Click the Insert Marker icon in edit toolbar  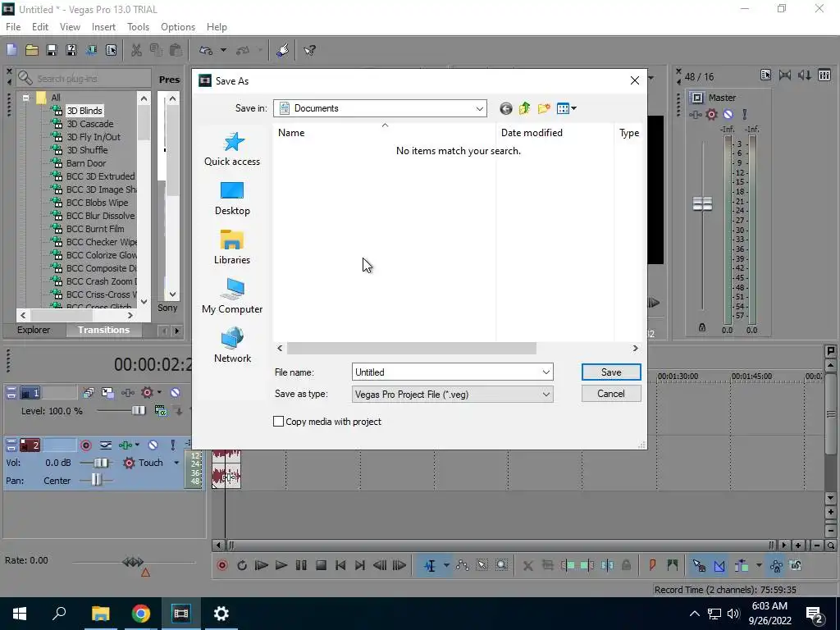[x=652, y=565]
